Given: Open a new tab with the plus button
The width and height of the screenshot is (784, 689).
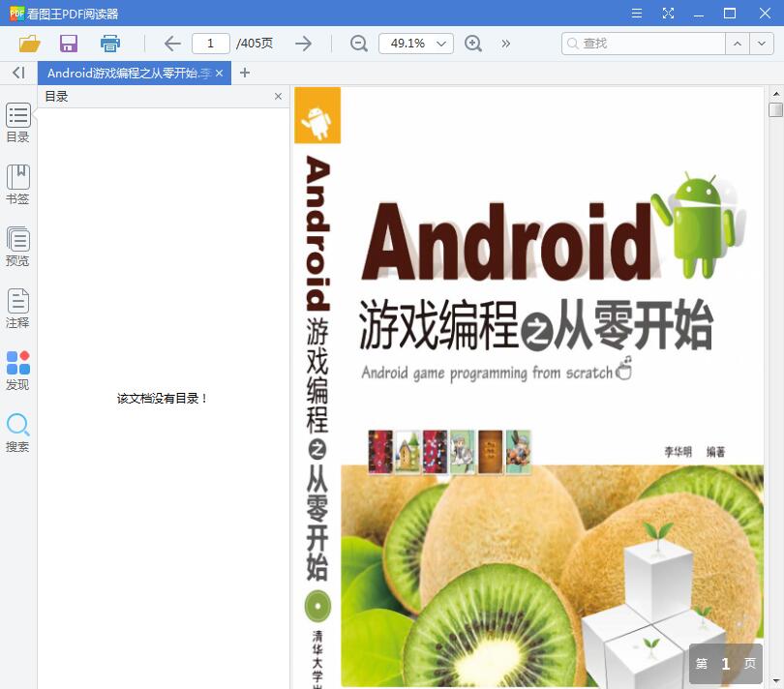Looking at the screenshot, I should 245,73.
